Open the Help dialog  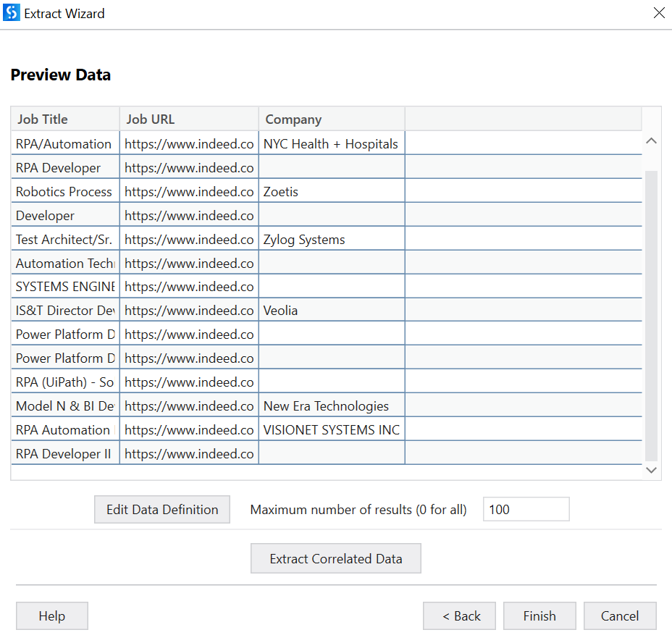click(x=51, y=615)
